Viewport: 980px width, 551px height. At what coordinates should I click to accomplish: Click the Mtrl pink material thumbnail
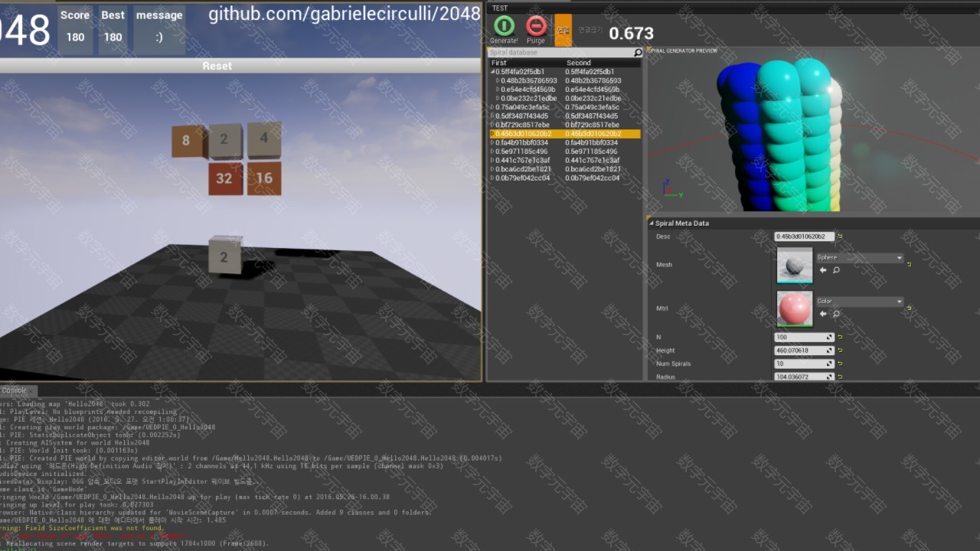click(794, 308)
